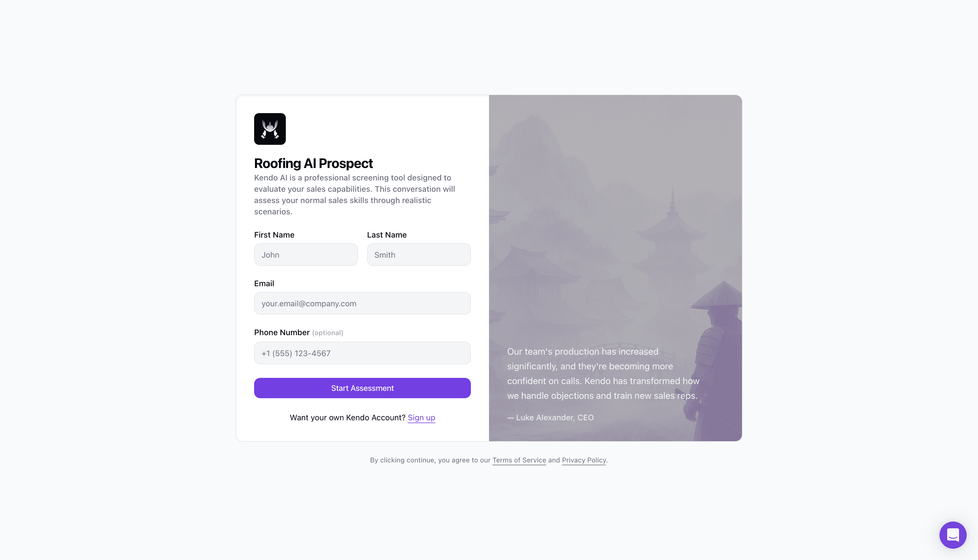Click the Luke Alexander, CEO attribution
The width and height of the screenshot is (978, 560).
click(x=550, y=418)
